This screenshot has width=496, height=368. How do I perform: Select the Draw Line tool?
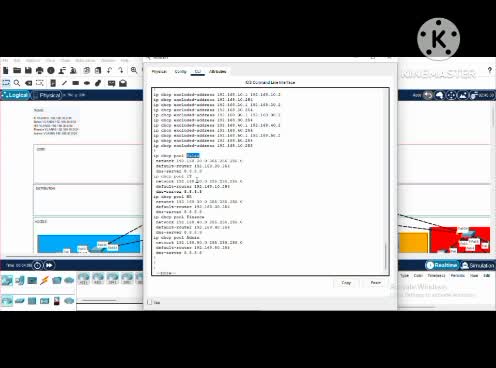pyautogui.click(x=64, y=83)
